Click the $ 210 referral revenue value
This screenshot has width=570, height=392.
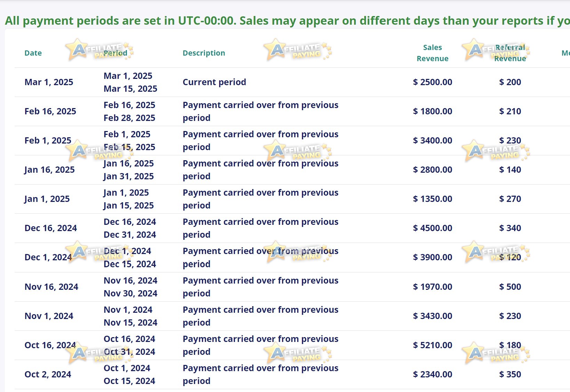click(510, 112)
